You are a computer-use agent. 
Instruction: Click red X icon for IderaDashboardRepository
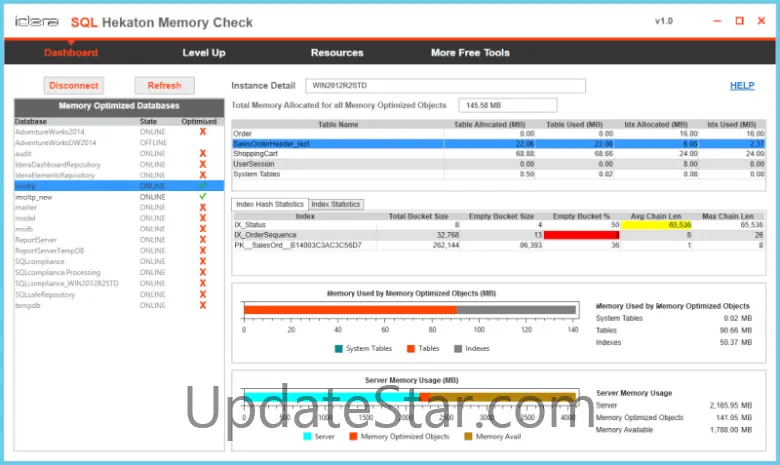coord(202,165)
